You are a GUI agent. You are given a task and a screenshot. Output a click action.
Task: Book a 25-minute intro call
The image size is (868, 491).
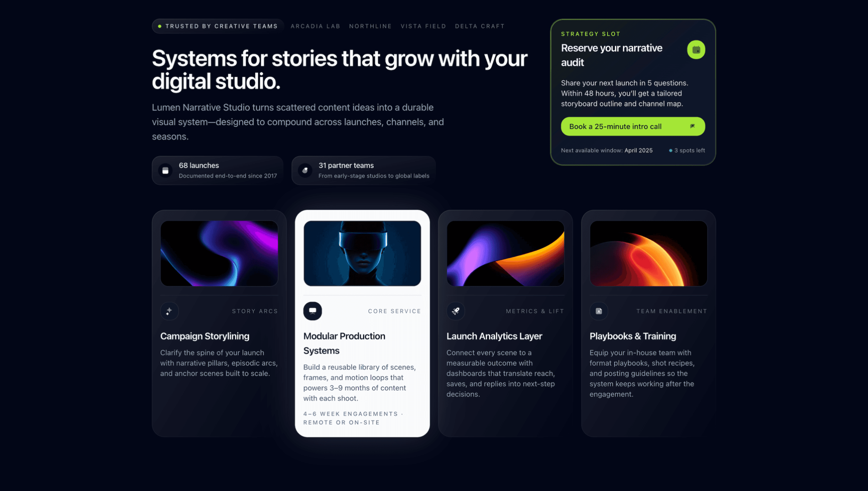[x=633, y=126]
